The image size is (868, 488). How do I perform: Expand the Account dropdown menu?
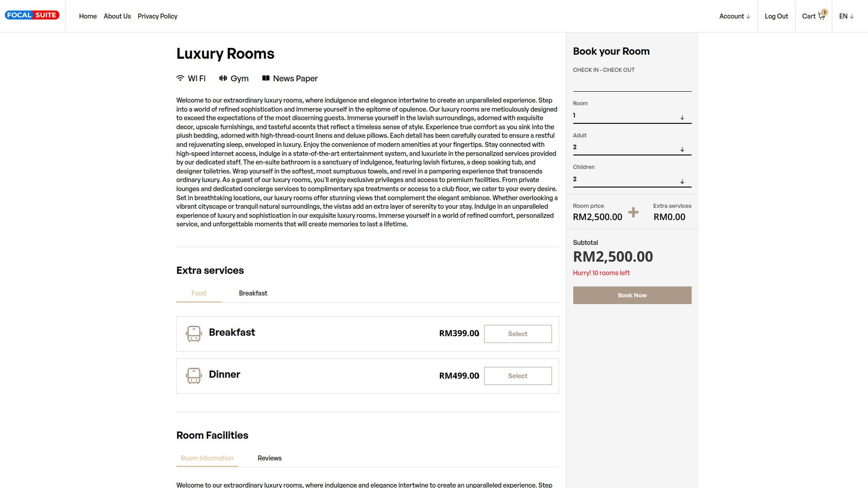(x=735, y=16)
